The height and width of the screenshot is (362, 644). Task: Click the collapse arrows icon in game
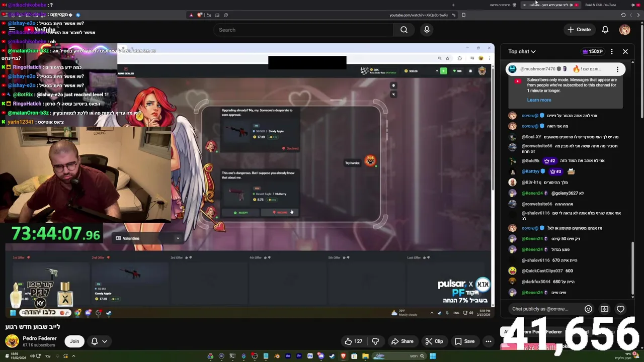[393, 94]
